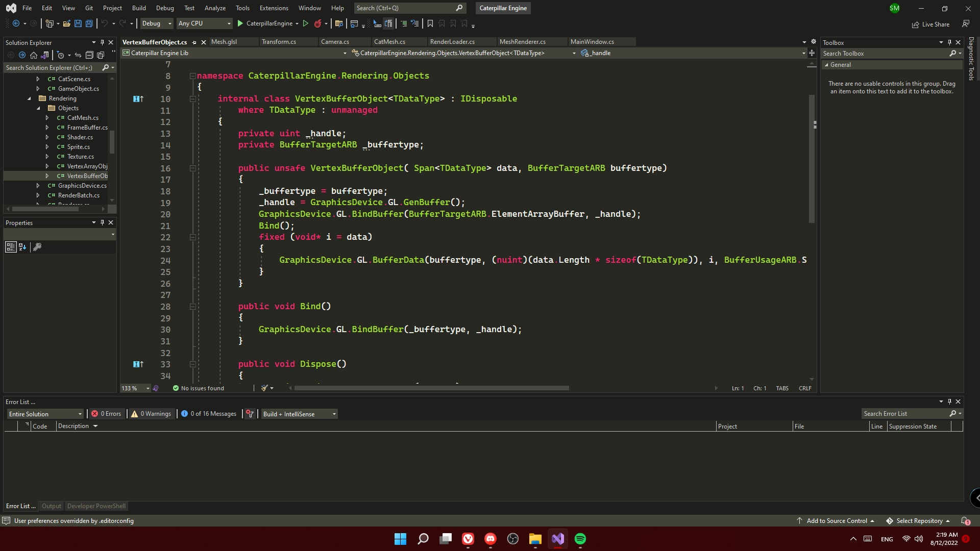Click Select Repository in status bar

pos(918,521)
